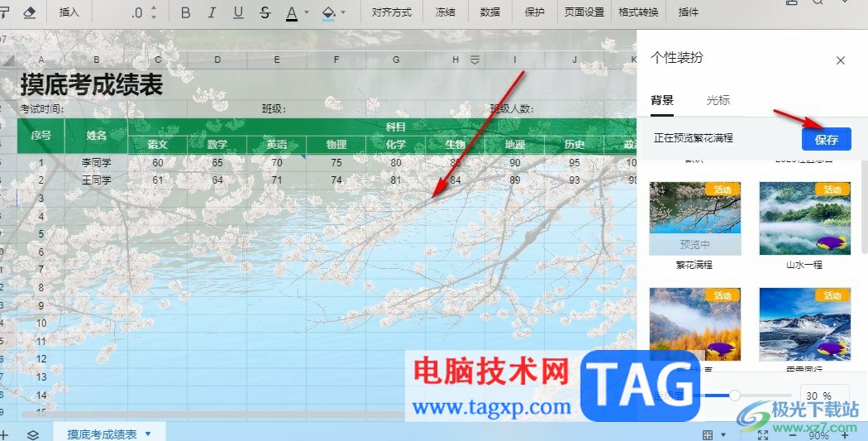Open the 对齐方式 menu
Image resolution: width=868 pixels, height=441 pixels.
[391, 12]
